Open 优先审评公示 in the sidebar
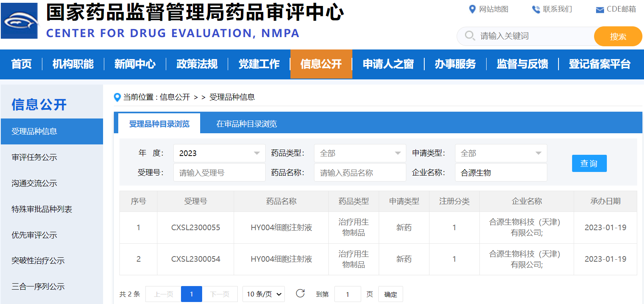The image size is (644, 304). pos(34,235)
